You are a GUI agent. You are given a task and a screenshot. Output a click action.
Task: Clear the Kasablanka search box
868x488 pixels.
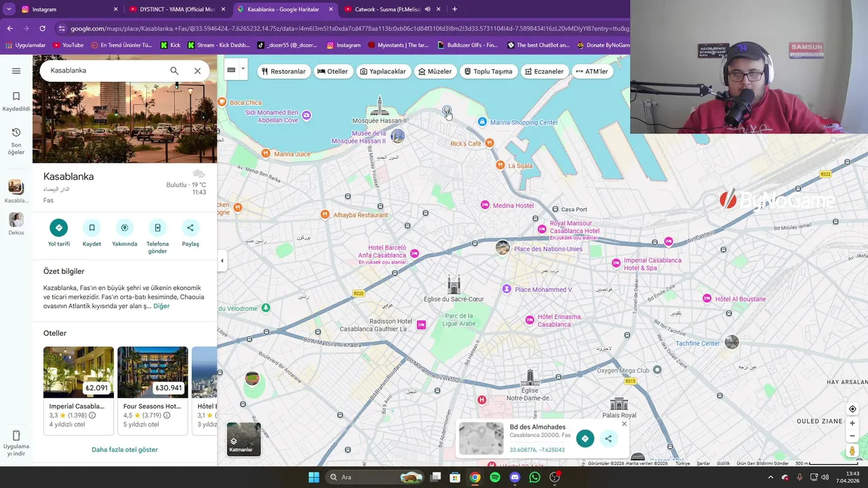click(197, 70)
